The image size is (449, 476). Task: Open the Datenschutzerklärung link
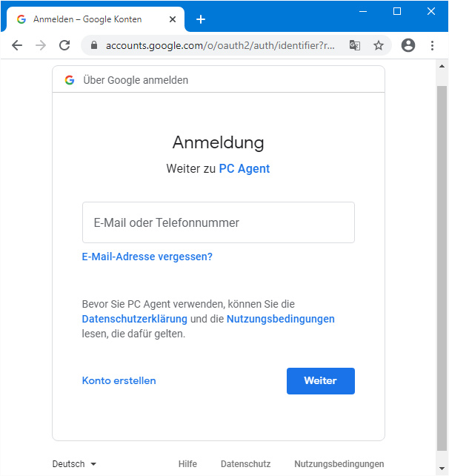point(135,319)
